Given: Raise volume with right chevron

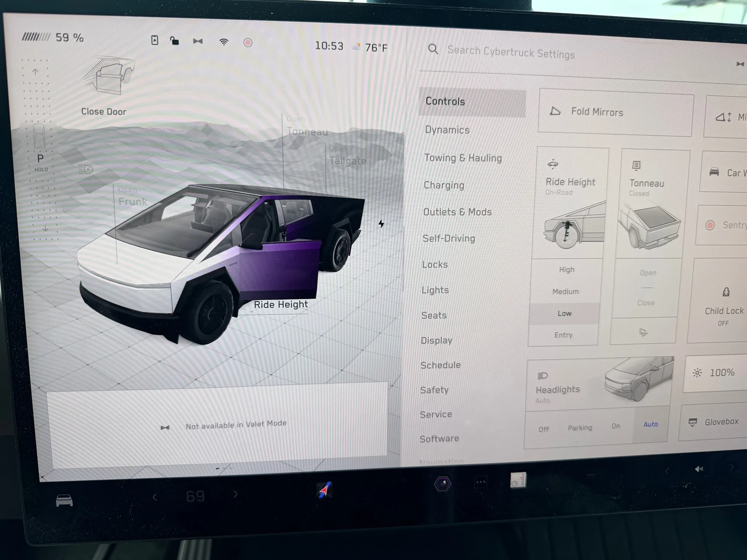Looking at the screenshot, I should coord(731,467).
